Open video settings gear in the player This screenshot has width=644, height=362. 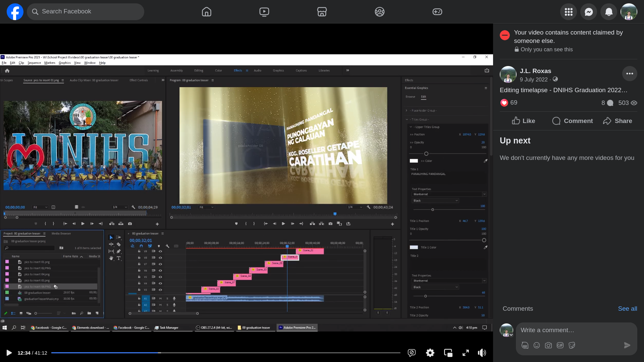430,353
